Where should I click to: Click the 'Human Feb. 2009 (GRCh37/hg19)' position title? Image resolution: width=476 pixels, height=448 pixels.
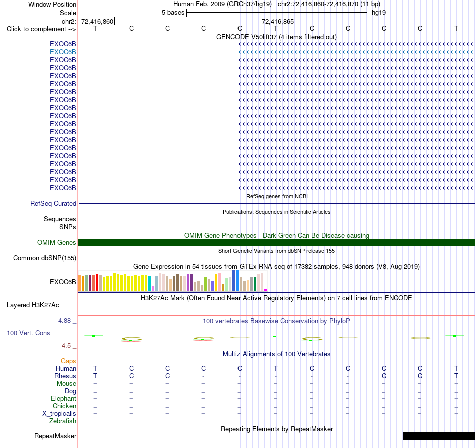click(222, 4)
